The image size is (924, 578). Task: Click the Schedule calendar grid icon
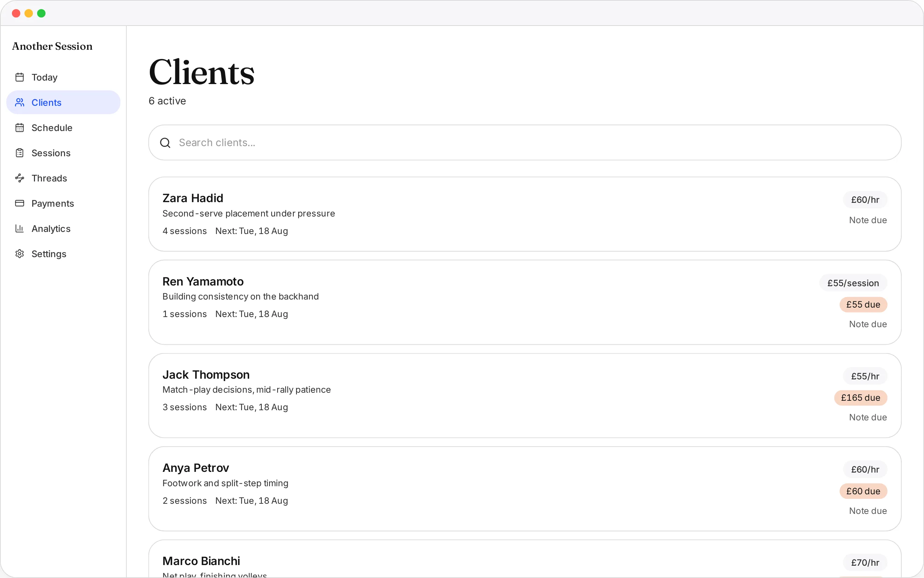pyautogui.click(x=20, y=128)
